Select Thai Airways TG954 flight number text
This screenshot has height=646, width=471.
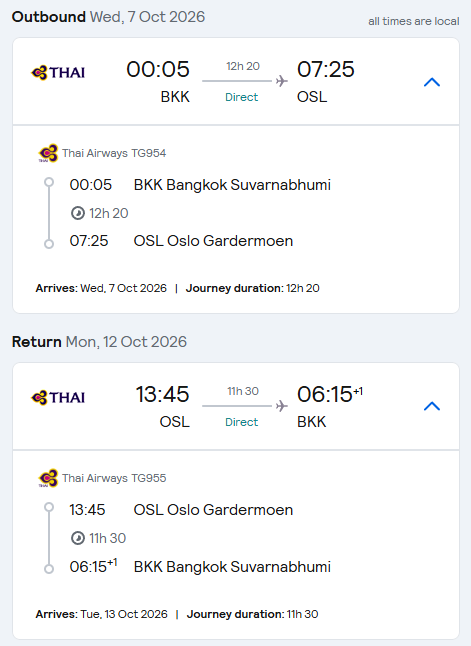[114, 153]
